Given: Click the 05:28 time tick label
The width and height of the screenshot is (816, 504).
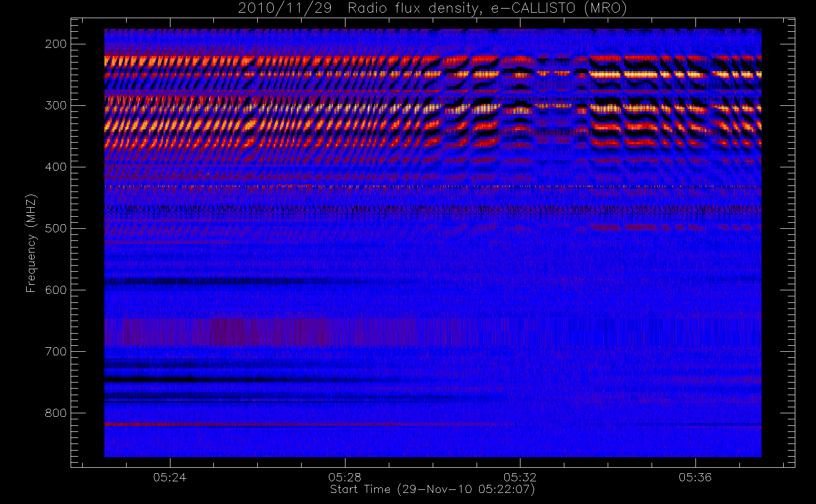Looking at the screenshot, I should [345, 477].
